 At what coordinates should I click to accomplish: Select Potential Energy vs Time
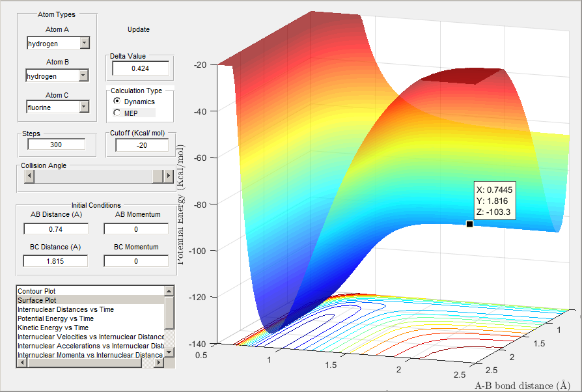(x=90, y=318)
